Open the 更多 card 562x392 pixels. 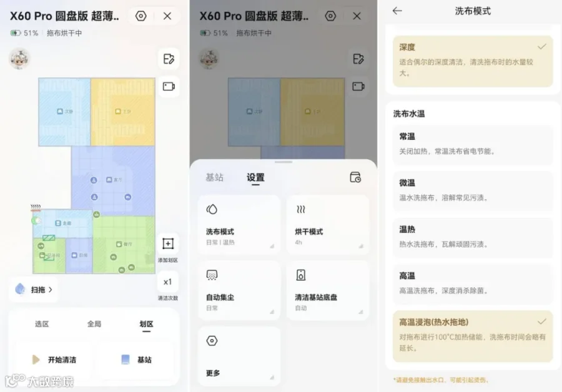tap(239, 356)
